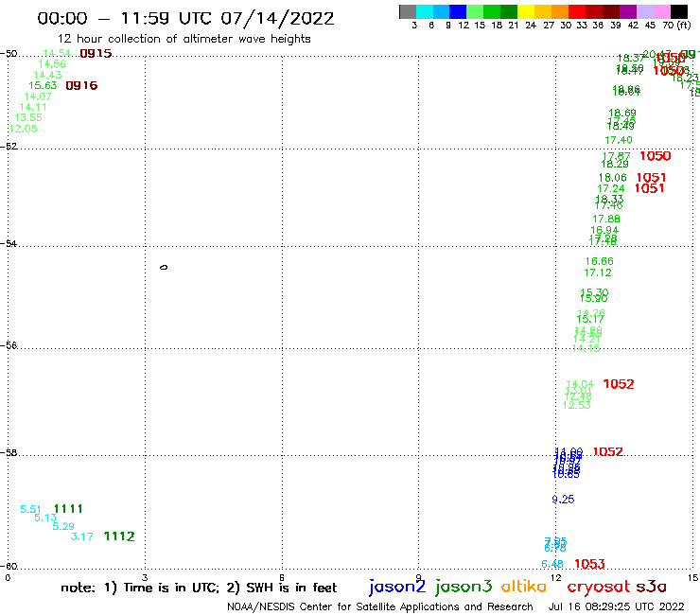
Task: Click the '-54' latitude axis label
Action: click(9, 243)
